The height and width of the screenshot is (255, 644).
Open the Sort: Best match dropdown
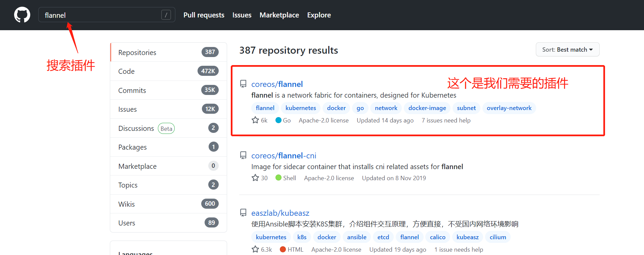tap(567, 50)
